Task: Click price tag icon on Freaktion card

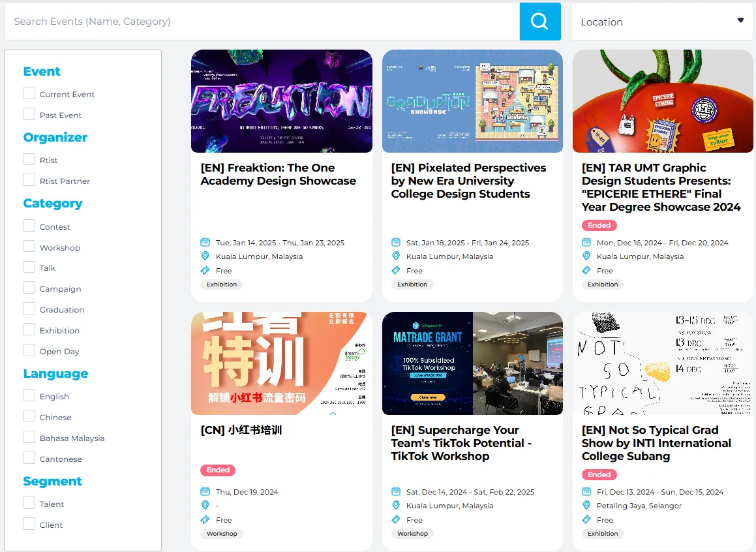Action: (x=205, y=271)
